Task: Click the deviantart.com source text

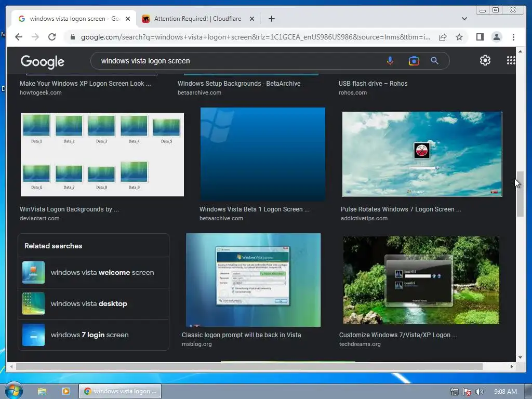Action: [39, 219]
